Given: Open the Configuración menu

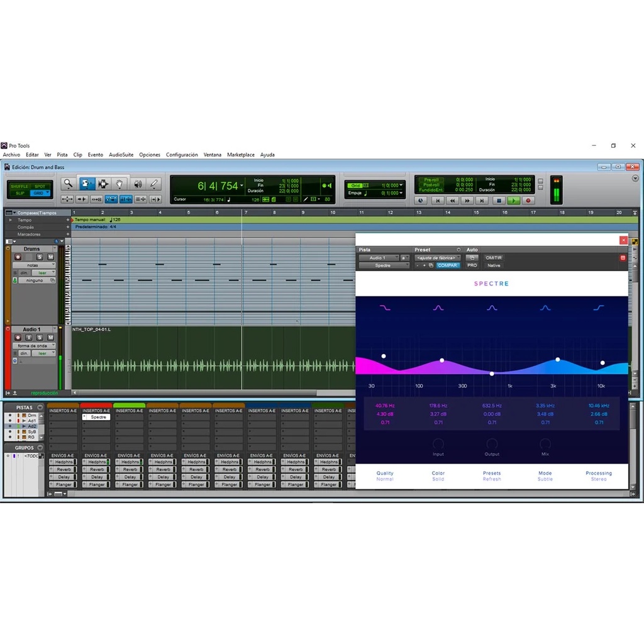Looking at the screenshot, I should 182,155.
